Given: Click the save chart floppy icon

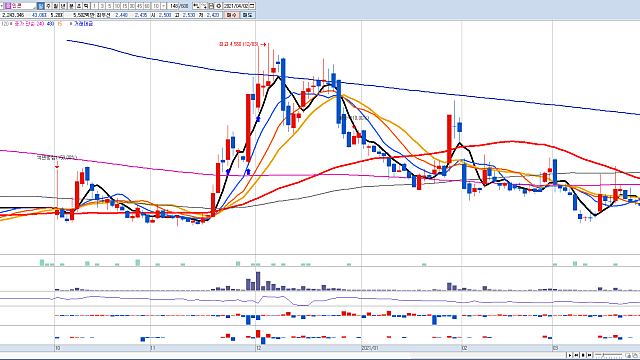Looking at the screenshot, I should coord(211,6).
